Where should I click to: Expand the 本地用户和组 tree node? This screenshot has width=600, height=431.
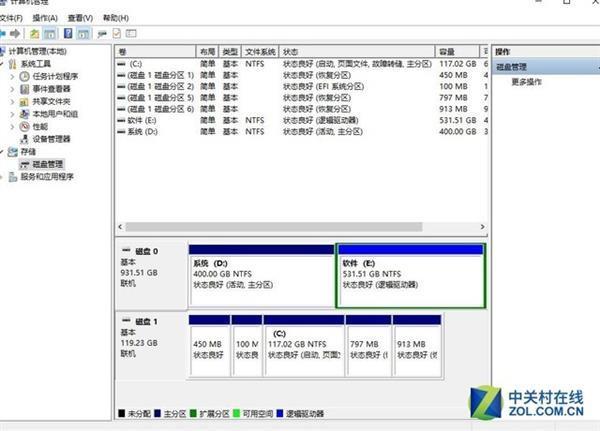(x=13, y=114)
